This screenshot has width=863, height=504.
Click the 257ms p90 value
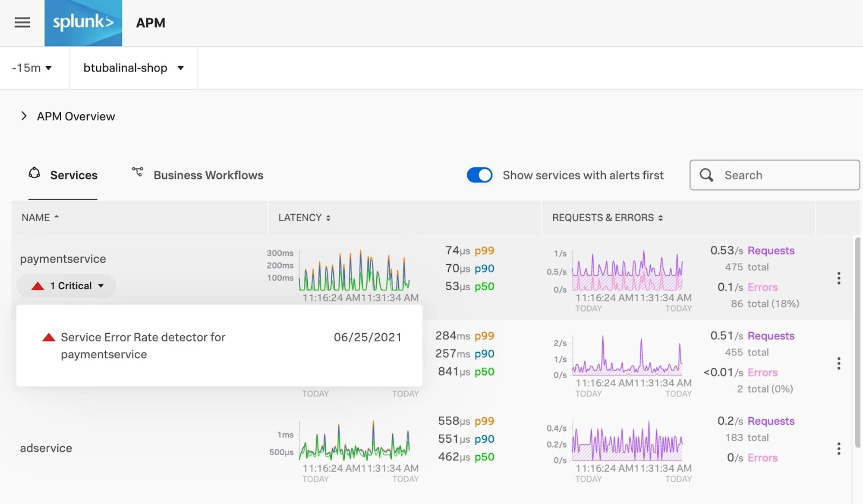(465, 354)
